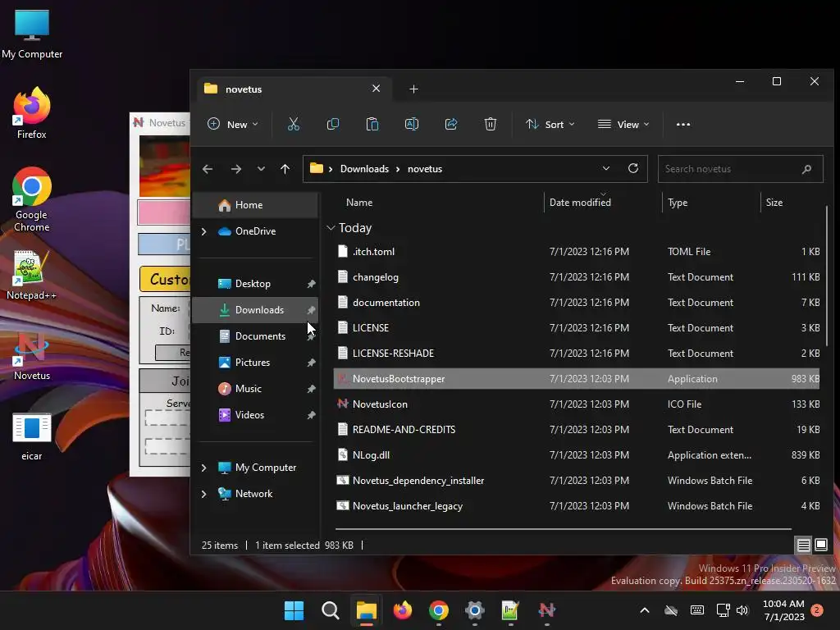Go up one folder level
This screenshot has width=840, height=630.
[x=285, y=169]
